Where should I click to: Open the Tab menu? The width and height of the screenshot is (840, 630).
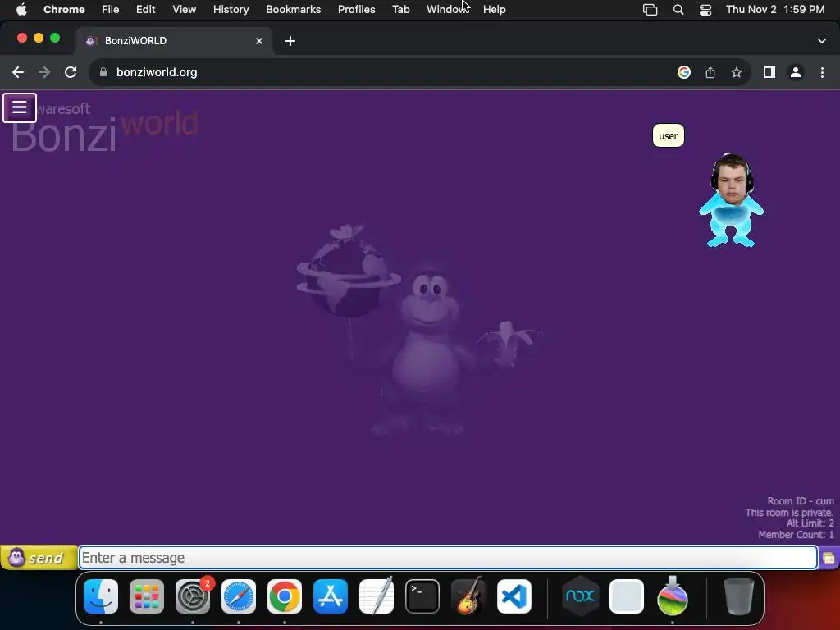pos(400,10)
